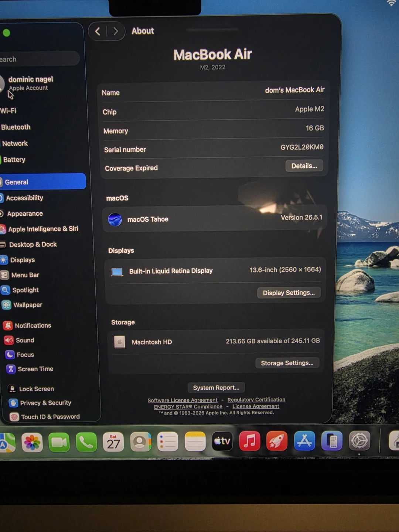Screen dimensions: 399x532
Task: Open Storage Settings...
Action: 287,363
